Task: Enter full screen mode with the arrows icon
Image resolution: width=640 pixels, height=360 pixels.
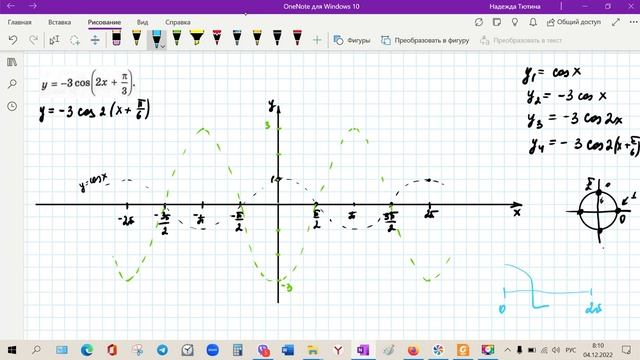Action: pos(616,22)
